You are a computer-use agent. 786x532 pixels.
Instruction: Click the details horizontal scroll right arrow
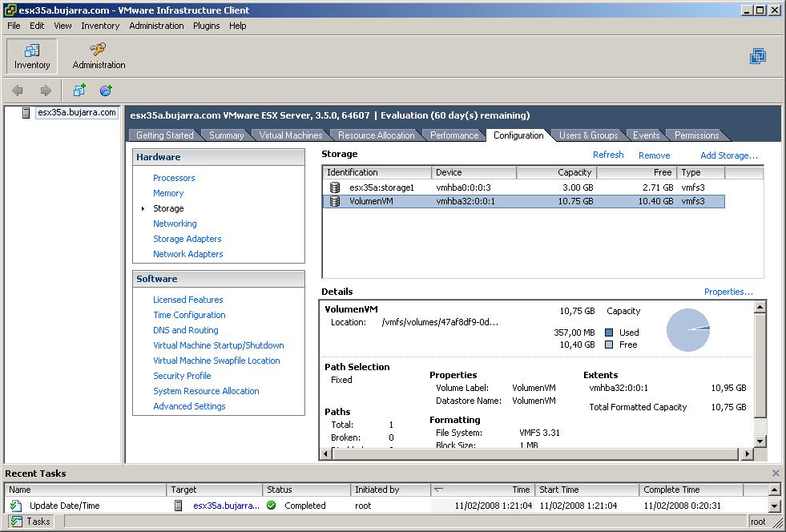pos(748,453)
